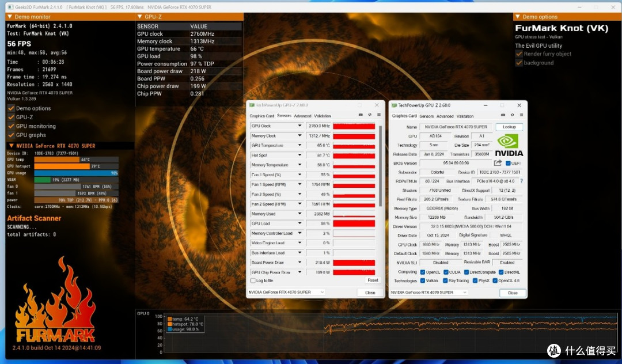The height and width of the screenshot is (364, 622).
Task: Close the GPU-Z Graphics Card window with X
Action: [519, 105]
